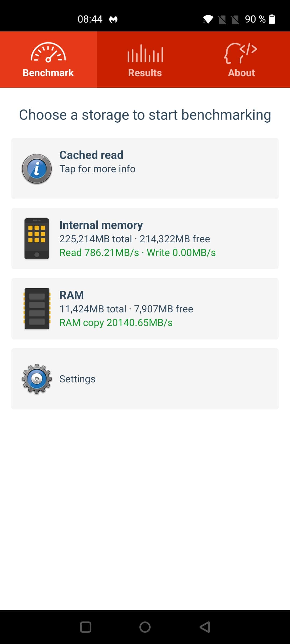290x644 pixels.
Task: Tap the Android home circle button
Action: [145, 627]
